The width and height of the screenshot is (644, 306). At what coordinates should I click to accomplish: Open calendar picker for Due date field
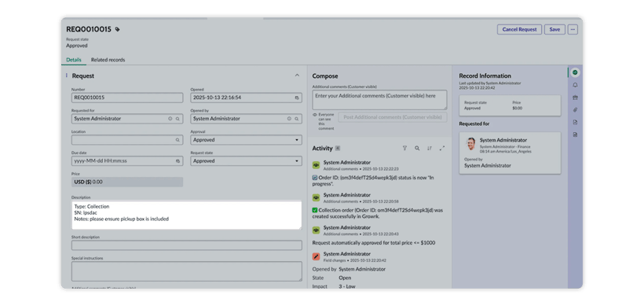pos(177,160)
